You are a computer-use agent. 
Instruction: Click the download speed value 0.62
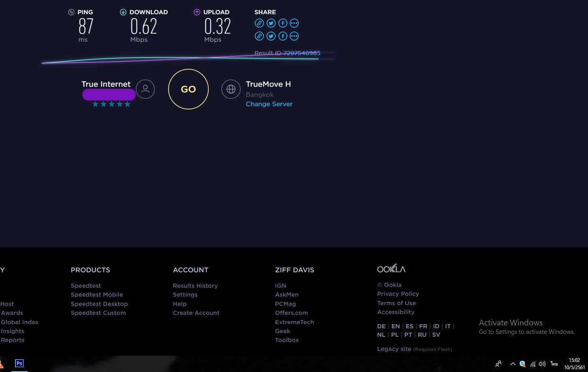pyautogui.click(x=143, y=27)
